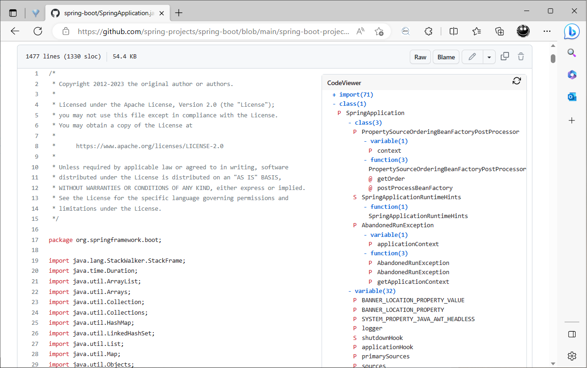588x368 pixels.
Task: Jump to getOrder function
Action: click(391, 178)
